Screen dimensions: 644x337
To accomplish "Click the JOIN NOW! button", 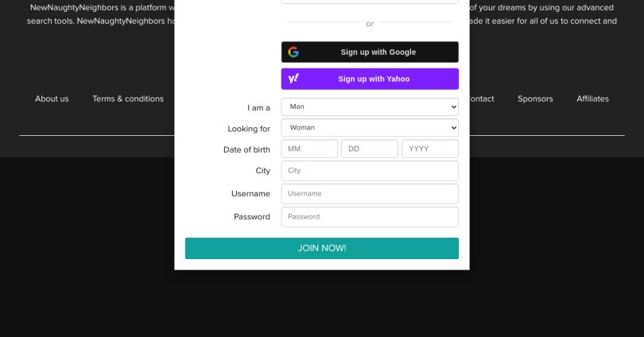I will [321, 248].
